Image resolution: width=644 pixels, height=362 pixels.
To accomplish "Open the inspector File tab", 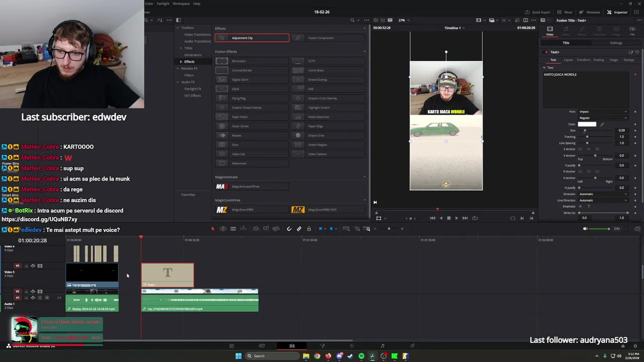I will (632, 31).
